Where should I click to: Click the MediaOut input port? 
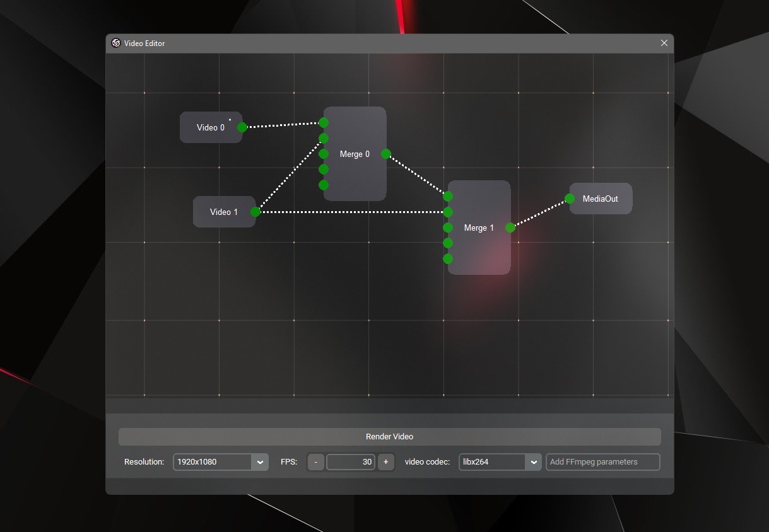[570, 199]
